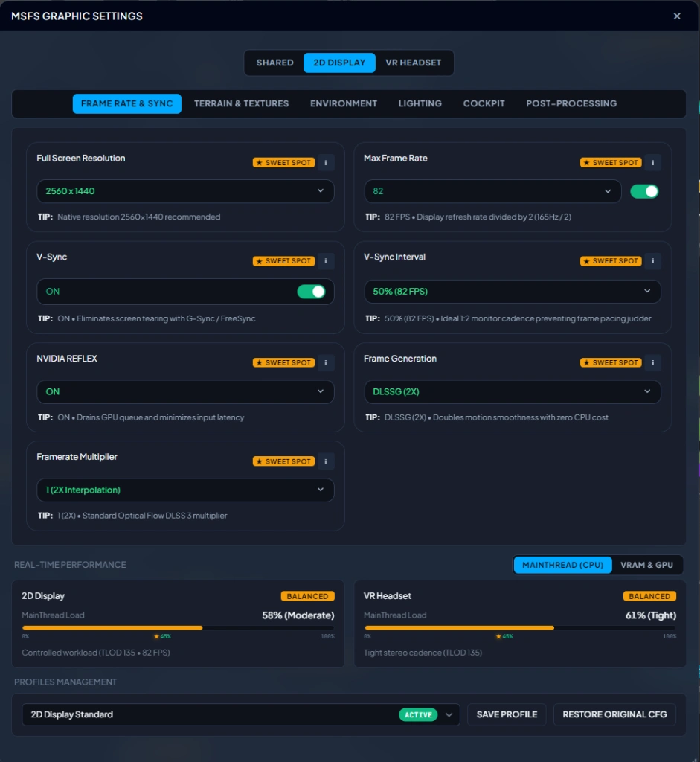Screen dimensions: 700x762
Task: Click Sweet Spot badge for Framerate Multiplier
Action: click(x=283, y=461)
